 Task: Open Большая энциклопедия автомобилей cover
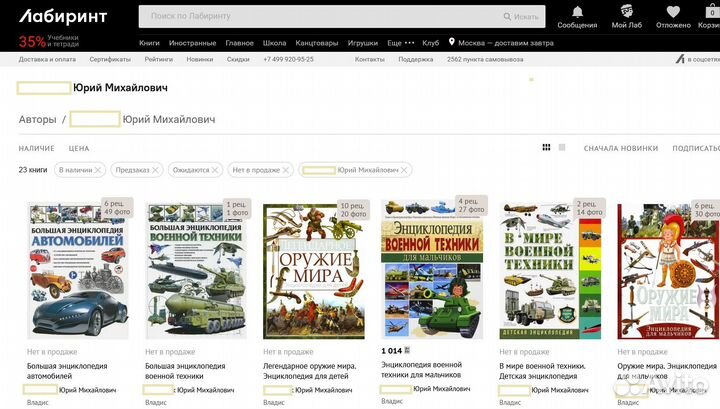click(78, 271)
